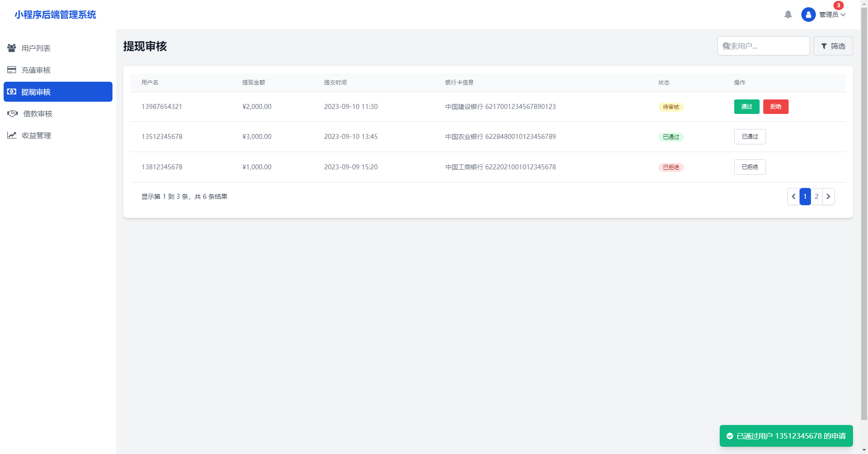Viewport: 868px width, 454px height.
Task: Click the notification bell icon
Action: [x=788, y=15]
